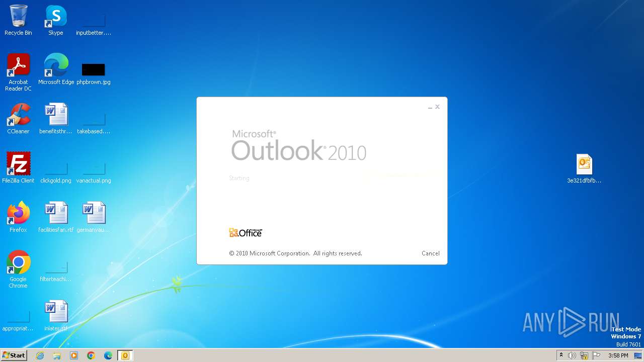Close the Outlook splash screen
The image size is (644, 362).
coord(437,107)
